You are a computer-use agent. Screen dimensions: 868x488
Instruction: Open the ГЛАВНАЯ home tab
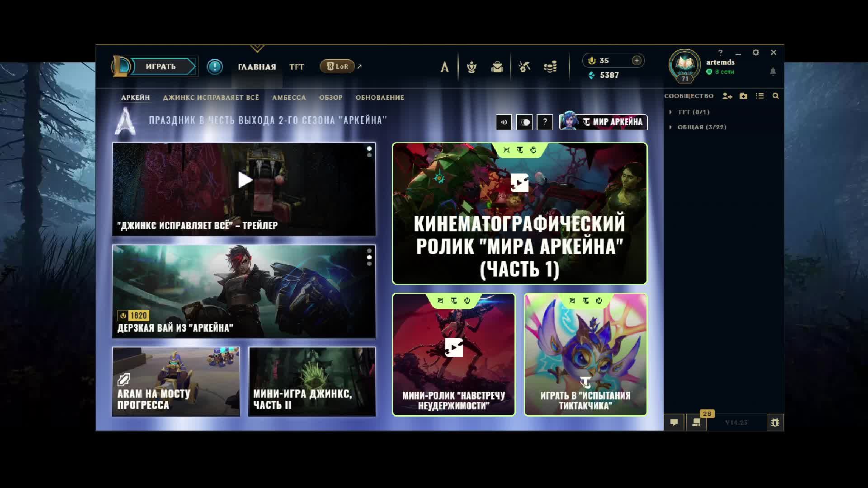[257, 67]
